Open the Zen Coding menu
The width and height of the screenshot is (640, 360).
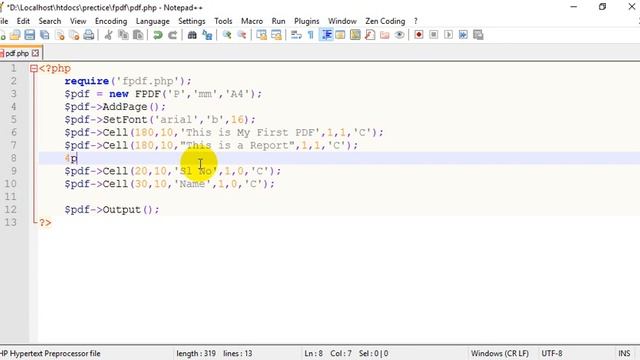(385, 21)
